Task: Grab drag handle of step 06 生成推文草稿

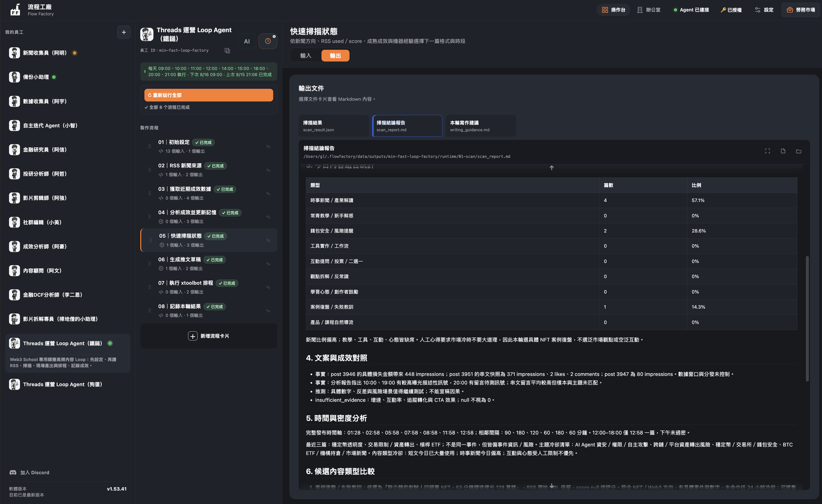Action: [150, 263]
